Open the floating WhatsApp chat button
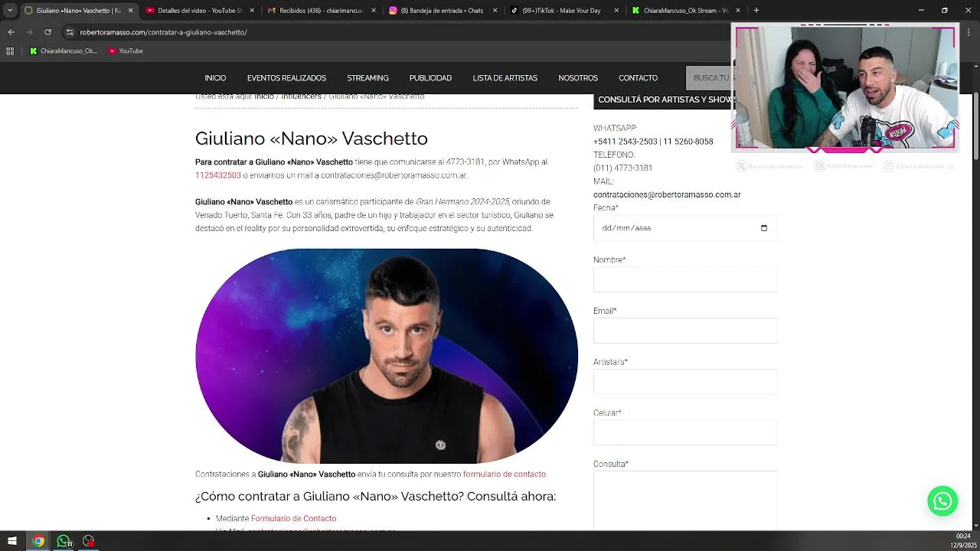 [x=942, y=500]
